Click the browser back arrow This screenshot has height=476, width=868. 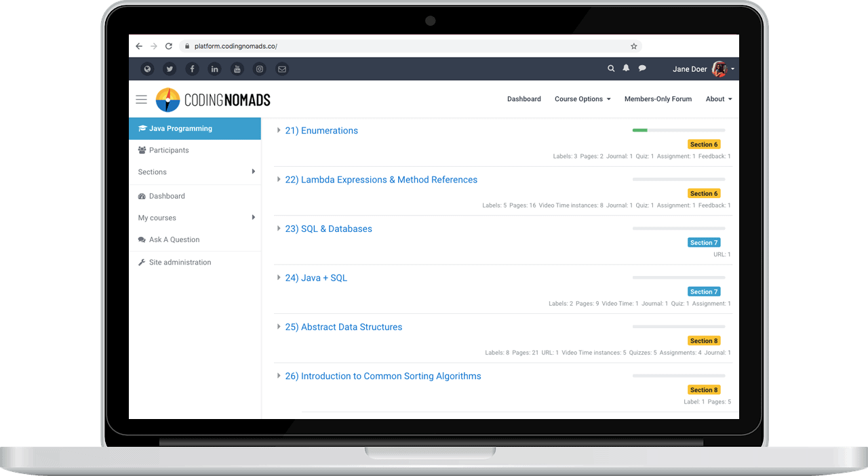coord(139,46)
